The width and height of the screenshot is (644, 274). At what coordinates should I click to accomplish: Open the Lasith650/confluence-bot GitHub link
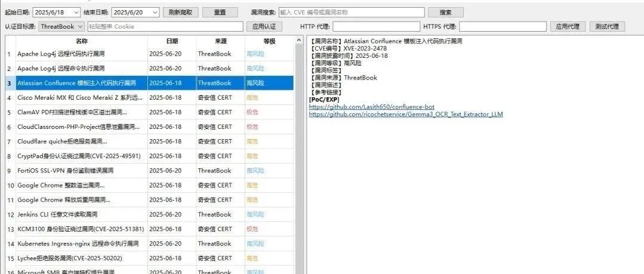tap(372, 107)
